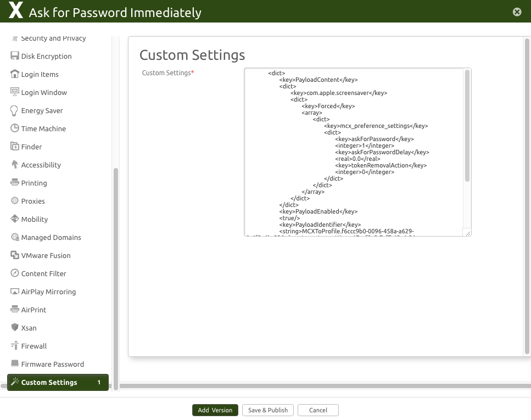Click the textarea resize handle
Screen dimensions: 531x420
468,233
